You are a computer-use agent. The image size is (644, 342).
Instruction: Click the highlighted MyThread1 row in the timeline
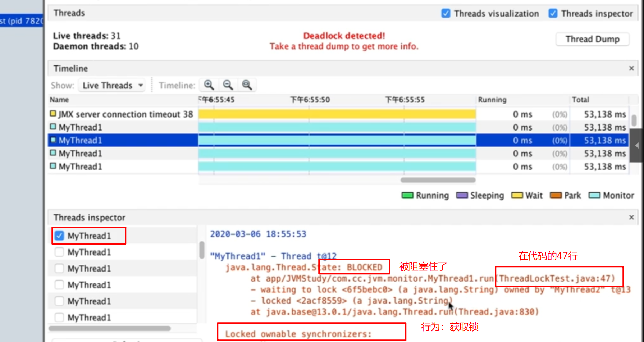(x=338, y=140)
